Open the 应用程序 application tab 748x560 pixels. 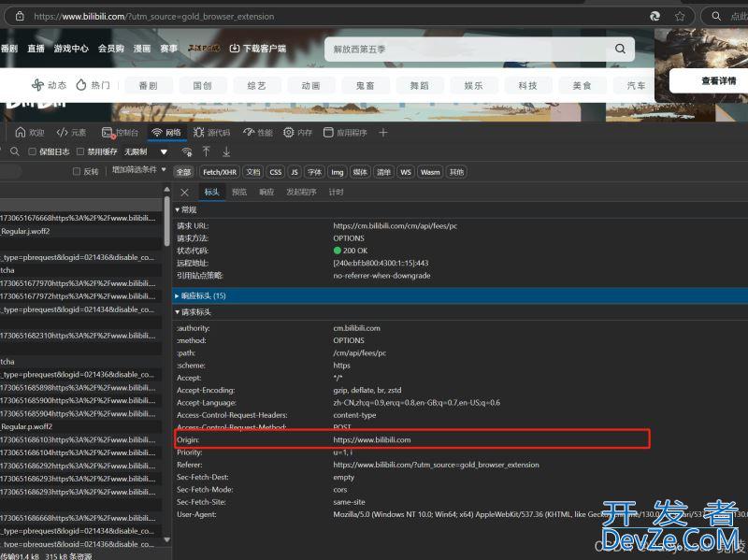coord(345,133)
